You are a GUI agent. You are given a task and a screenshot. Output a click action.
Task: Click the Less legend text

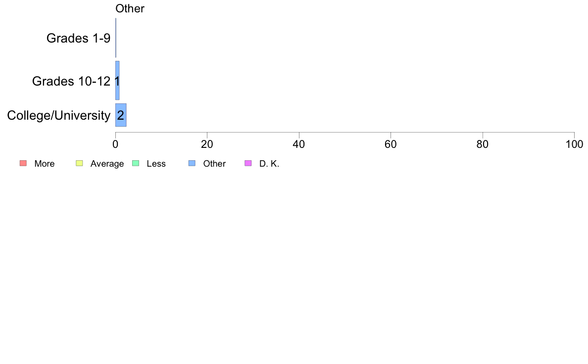[x=156, y=164]
